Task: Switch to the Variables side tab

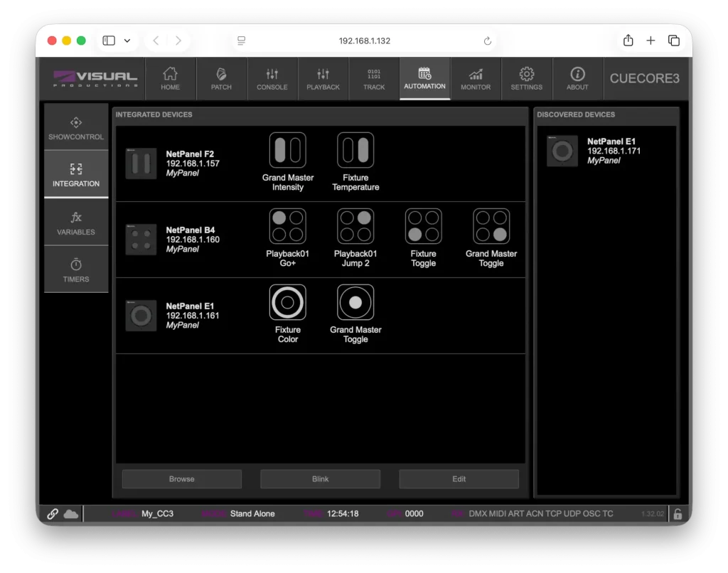Action: point(76,223)
